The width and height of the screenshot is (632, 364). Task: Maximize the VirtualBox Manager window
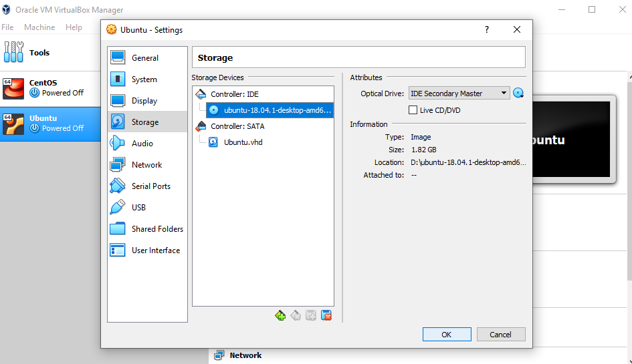(592, 9)
